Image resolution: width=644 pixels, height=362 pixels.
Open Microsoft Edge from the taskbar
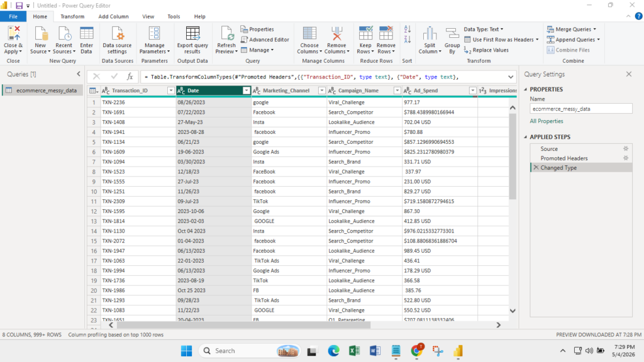pos(333,351)
